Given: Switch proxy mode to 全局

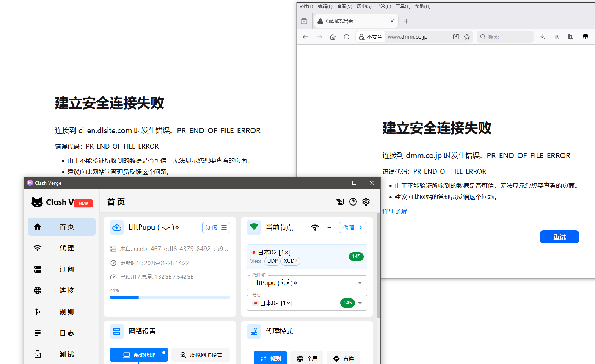Looking at the screenshot, I should coord(307,358).
